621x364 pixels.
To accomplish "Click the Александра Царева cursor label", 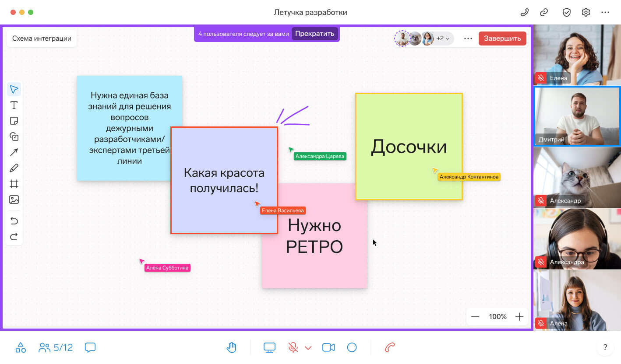I will click(x=320, y=156).
